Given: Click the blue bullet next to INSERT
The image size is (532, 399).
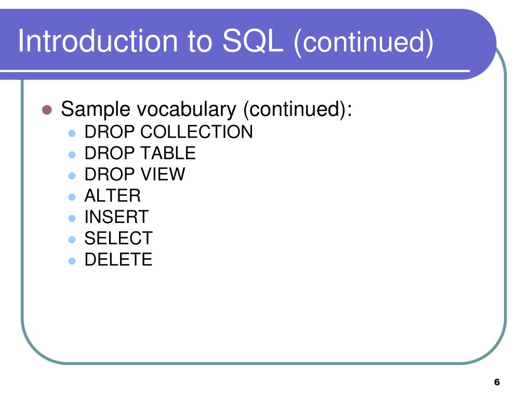Looking at the screenshot, I should 72,218.
